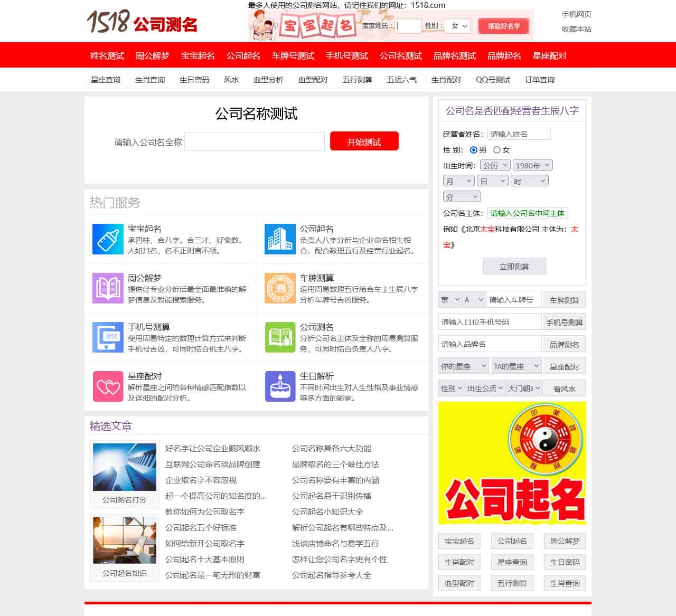
Task: Expand the 公历 calendar type dropdown
Action: click(x=495, y=165)
